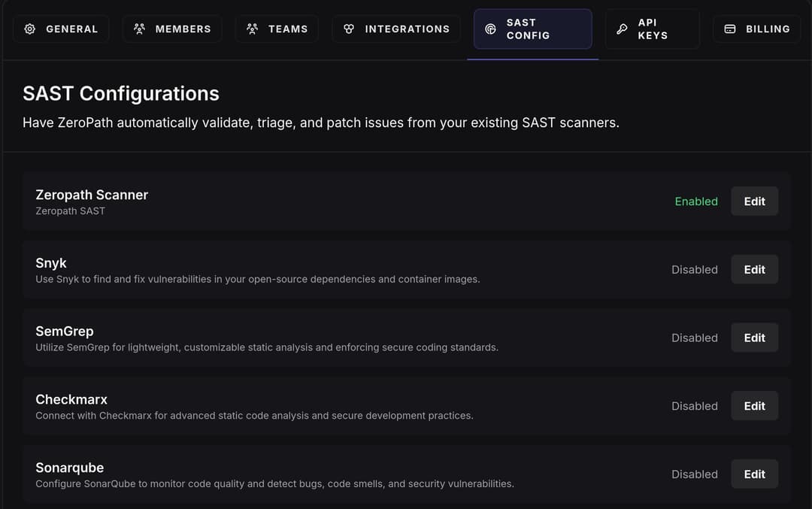The height and width of the screenshot is (509, 812).
Task: Click the Disabled label beside Sonarqube
Action: pyautogui.click(x=694, y=474)
